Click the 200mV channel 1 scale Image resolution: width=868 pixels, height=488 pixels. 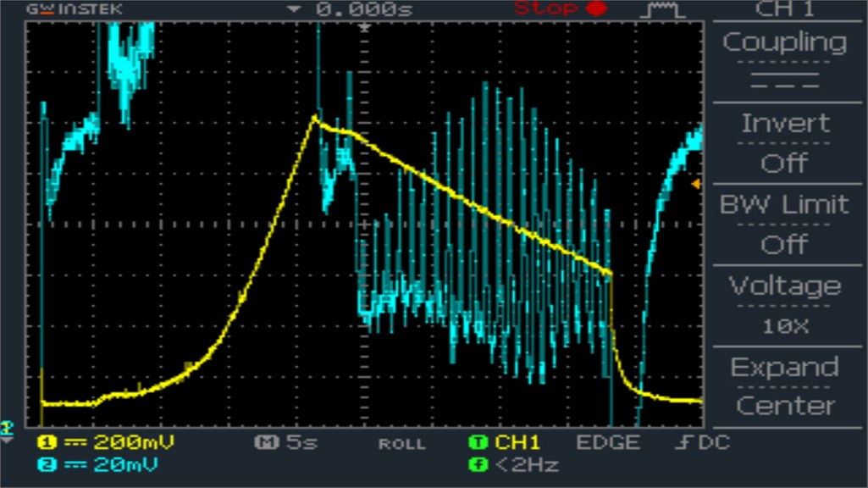click(x=134, y=442)
